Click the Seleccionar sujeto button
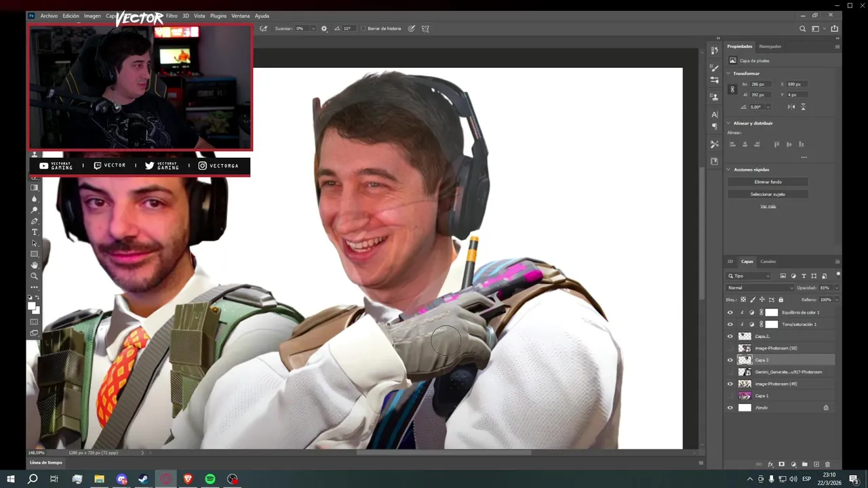868x488 pixels. [x=768, y=194]
